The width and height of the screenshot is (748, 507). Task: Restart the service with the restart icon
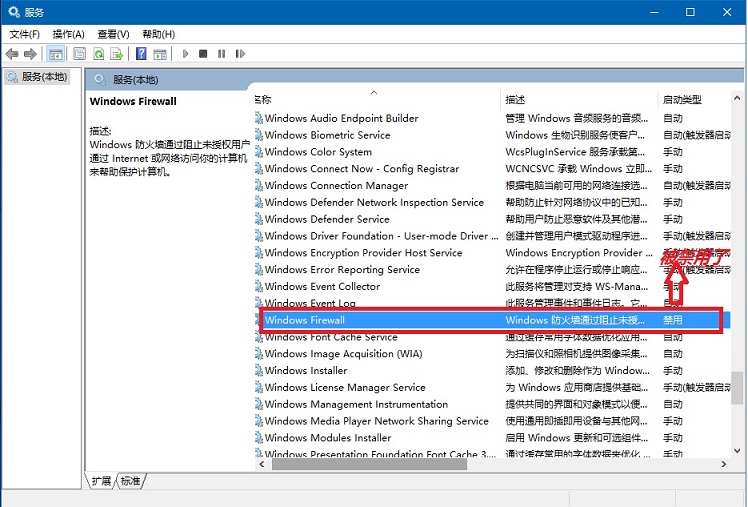(240, 54)
